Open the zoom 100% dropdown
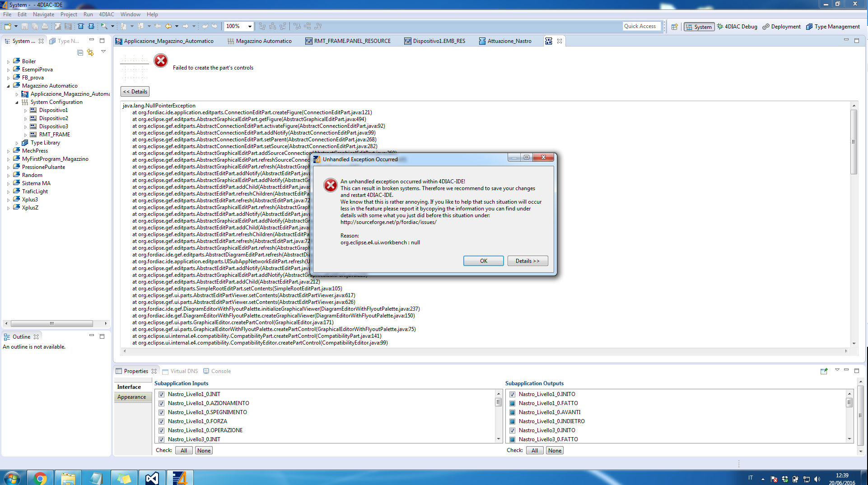The width and height of the screenshot is (868, 485). pos(250,27)
